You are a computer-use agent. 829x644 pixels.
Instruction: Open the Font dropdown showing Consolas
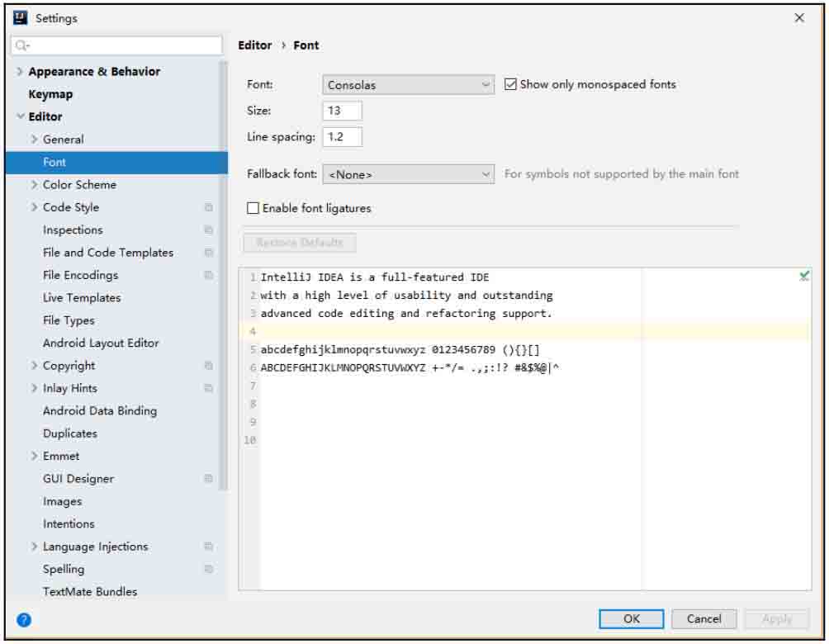pos(408,85)
